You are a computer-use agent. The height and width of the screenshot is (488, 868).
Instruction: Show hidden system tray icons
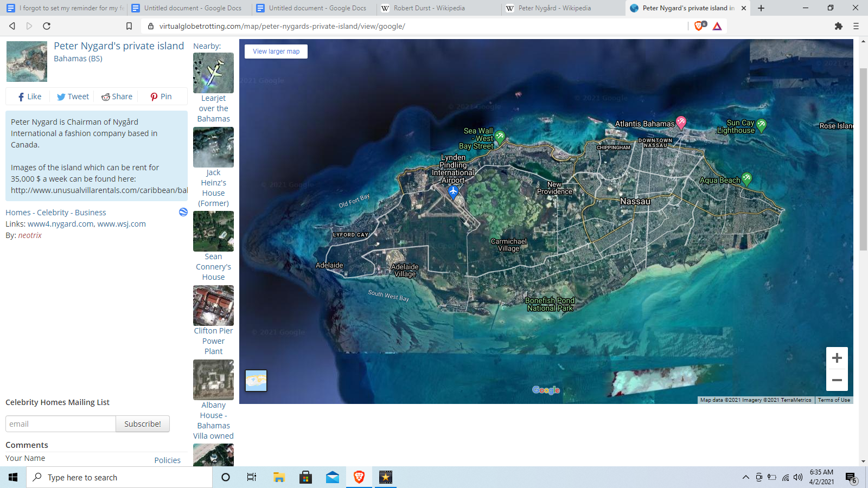[746, 477]
